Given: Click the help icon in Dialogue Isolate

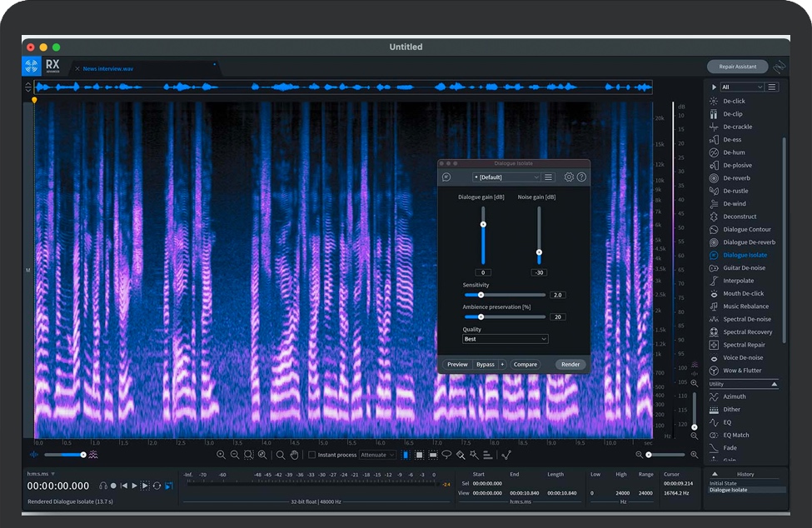Looking at the screenshot, I should coord(581,177).
